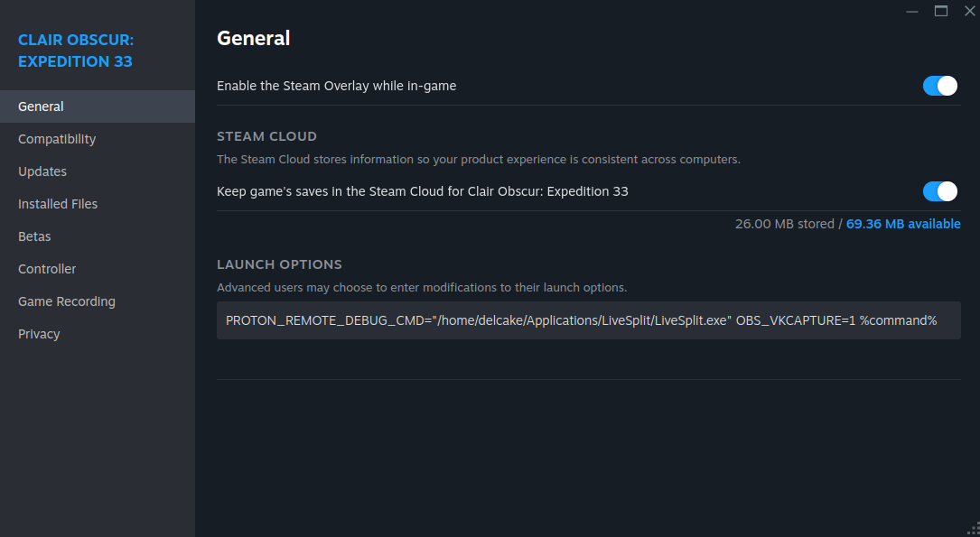
Task: Open Controller settings in sidebar
Action: coord(47,269)
